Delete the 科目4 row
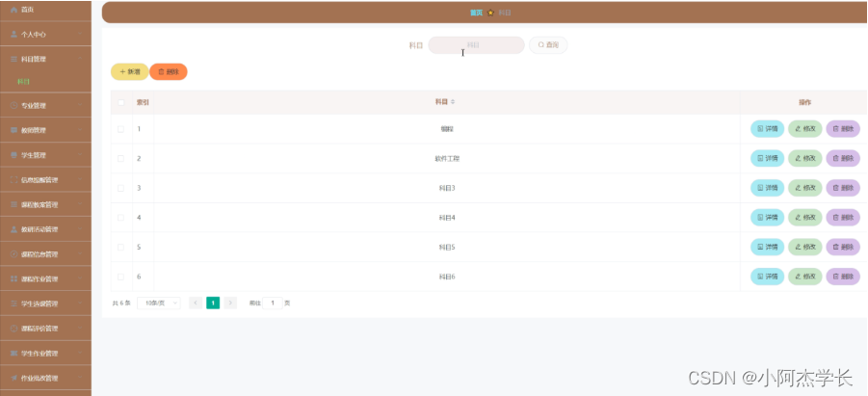The height and width of the screenshot is (396, 868). point(843,218)
